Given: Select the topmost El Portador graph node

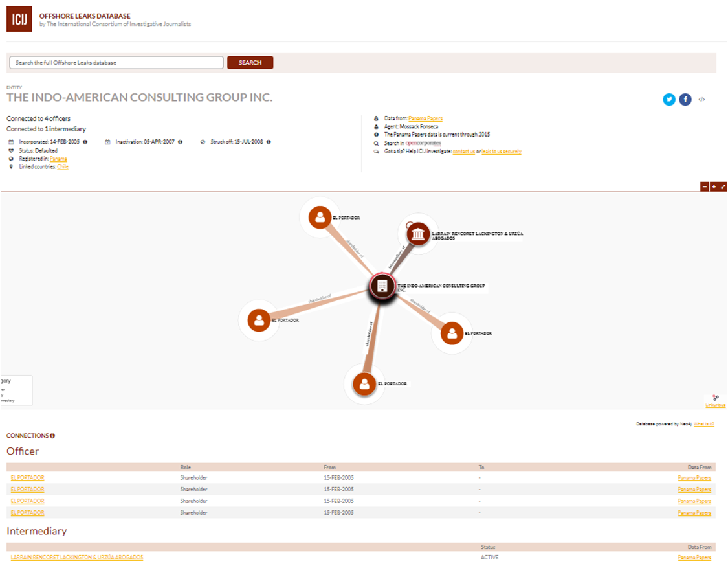Looking at the screenshot, I should point(320,217).
